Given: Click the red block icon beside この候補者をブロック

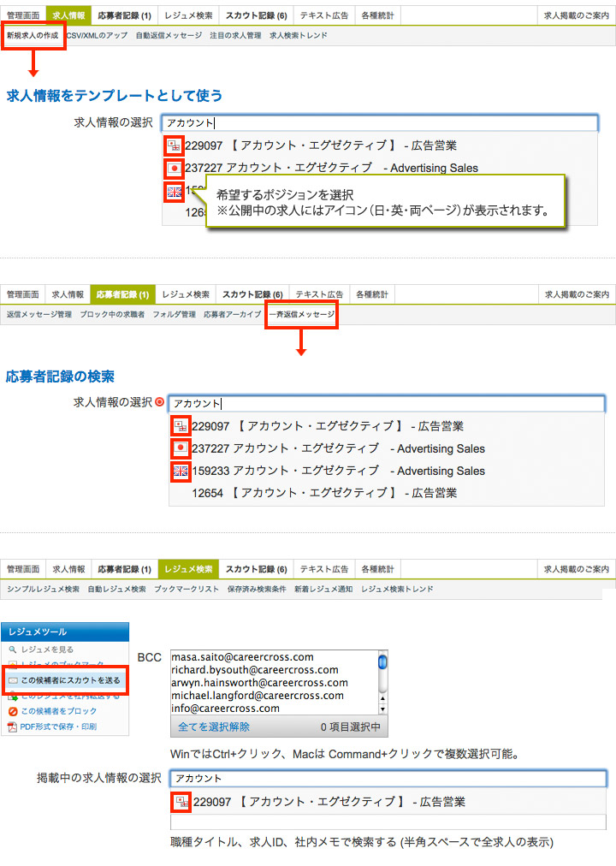Looking at the screenshot, I should pyautogui.click(x=13, y=711).
